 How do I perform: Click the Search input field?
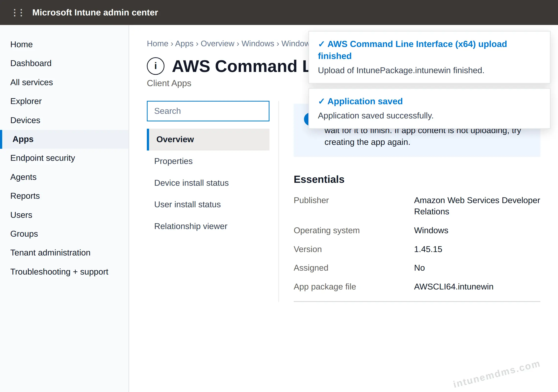tap(208, 111)
